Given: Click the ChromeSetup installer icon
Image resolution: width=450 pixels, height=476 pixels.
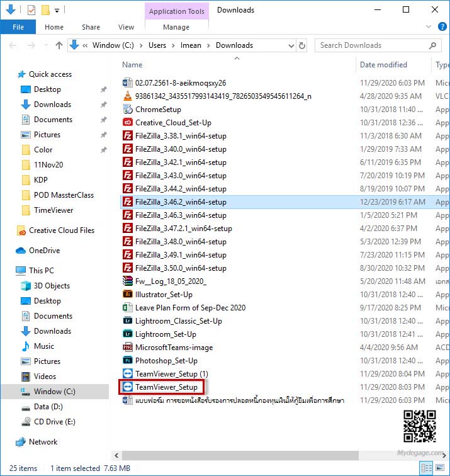Looking at the screenshot, I should tap(127, 110).
